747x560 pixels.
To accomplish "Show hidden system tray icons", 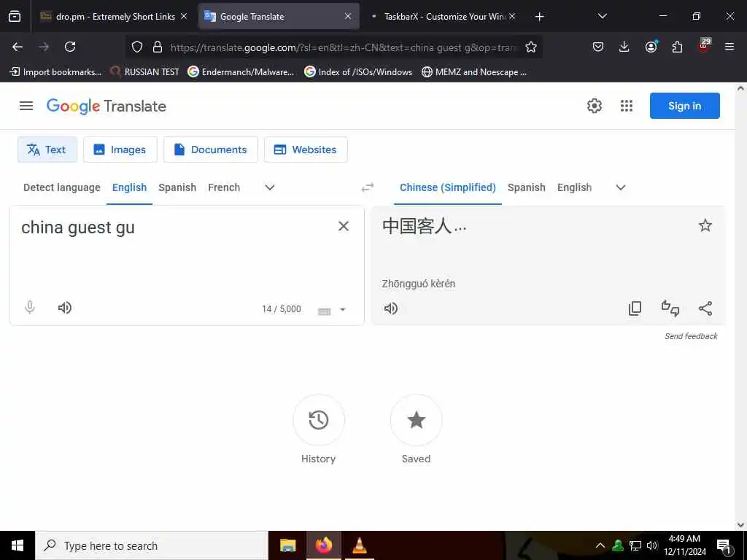I will click(x=600, y=545).
